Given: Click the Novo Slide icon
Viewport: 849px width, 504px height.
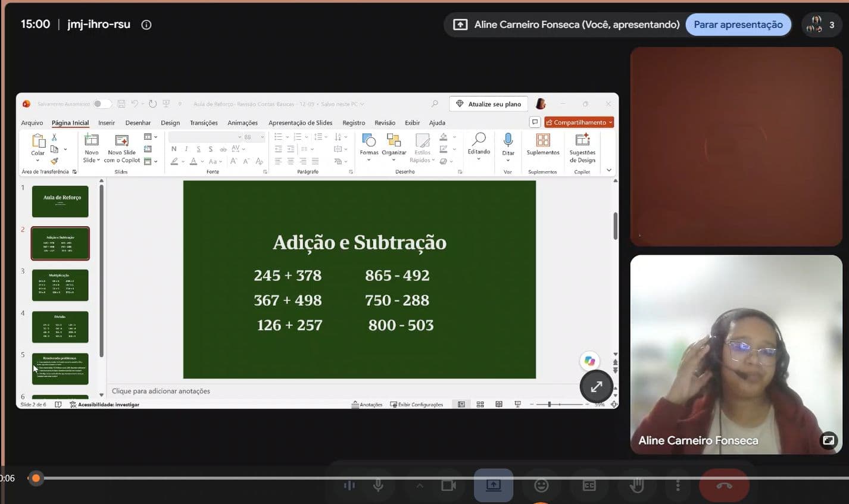Looking at the screenshot, I should tap(91, 140).
